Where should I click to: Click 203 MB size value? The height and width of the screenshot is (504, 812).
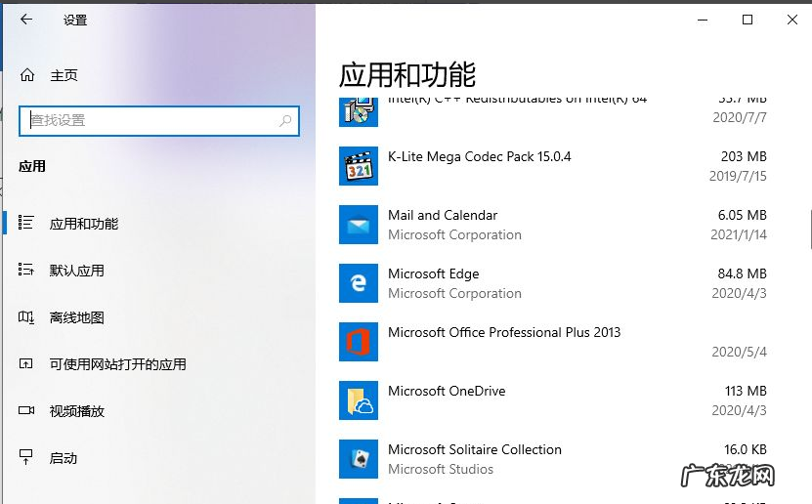(x=744, y=157)
